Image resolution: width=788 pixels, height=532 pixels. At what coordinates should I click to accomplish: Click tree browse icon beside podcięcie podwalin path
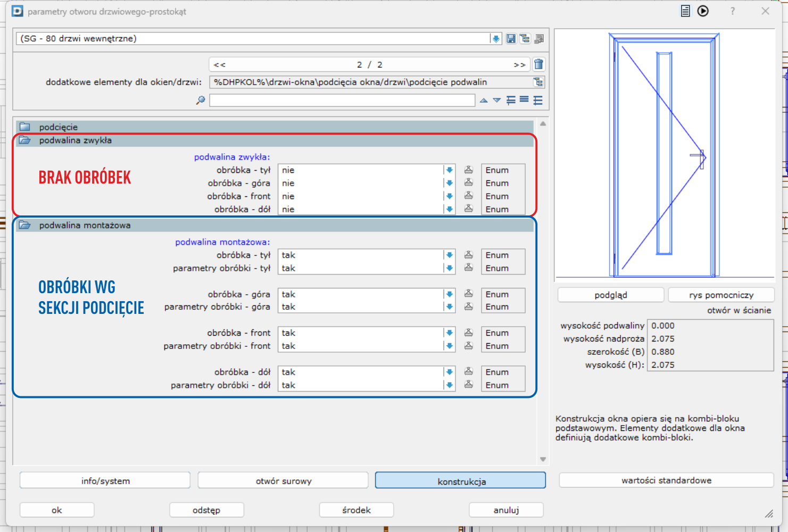(x=538, y=82)
